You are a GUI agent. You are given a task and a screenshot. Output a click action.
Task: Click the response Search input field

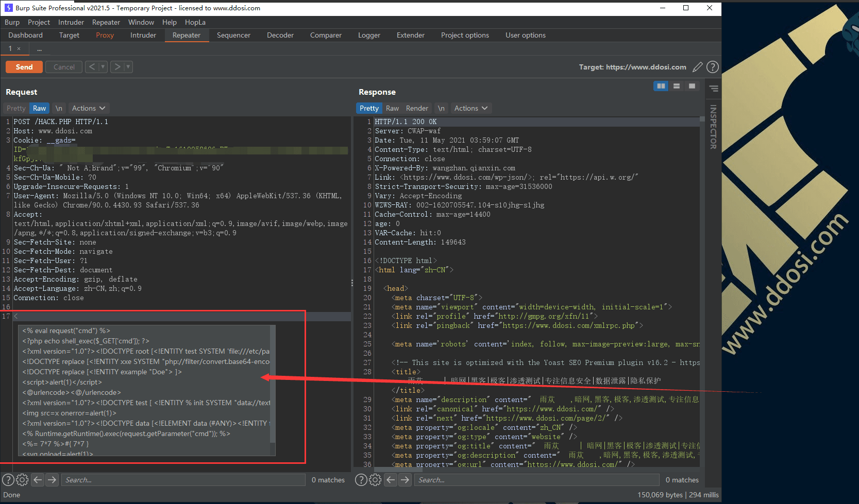pyautogui.click(x=537, y=480)
